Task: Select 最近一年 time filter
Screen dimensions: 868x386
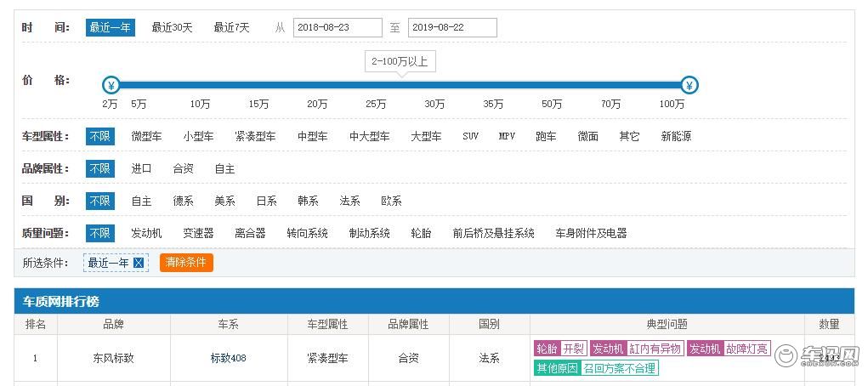Action: coord(111,27)
